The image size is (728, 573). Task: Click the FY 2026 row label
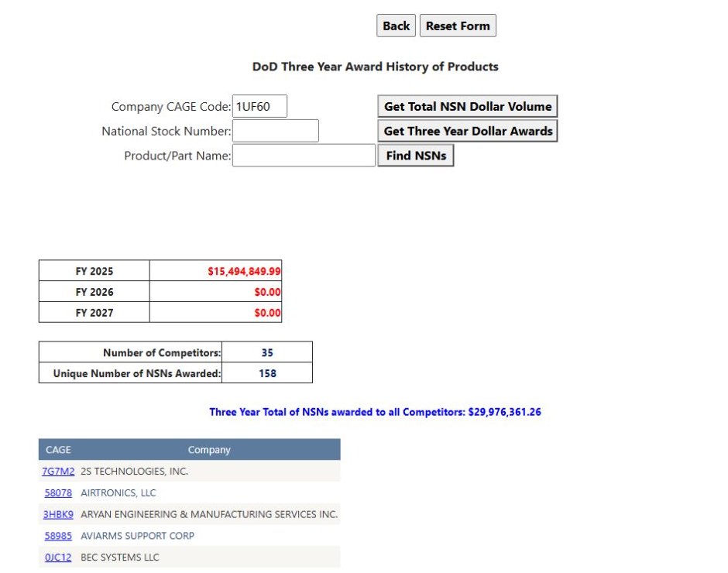click(x=94, y=292)
